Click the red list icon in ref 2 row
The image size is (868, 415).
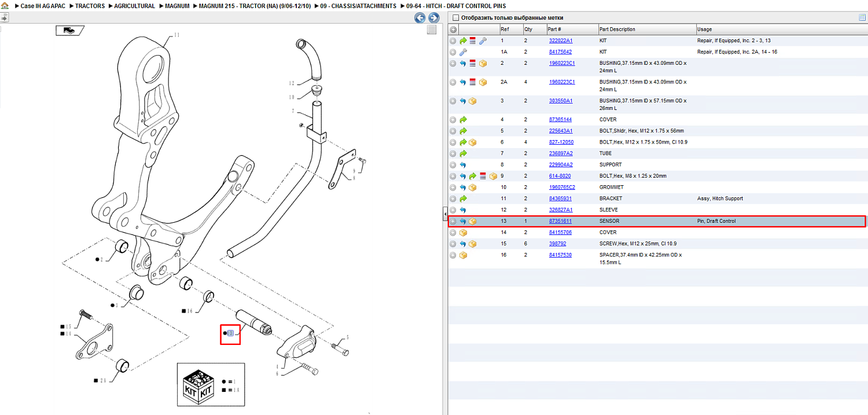tap(473, 63)
